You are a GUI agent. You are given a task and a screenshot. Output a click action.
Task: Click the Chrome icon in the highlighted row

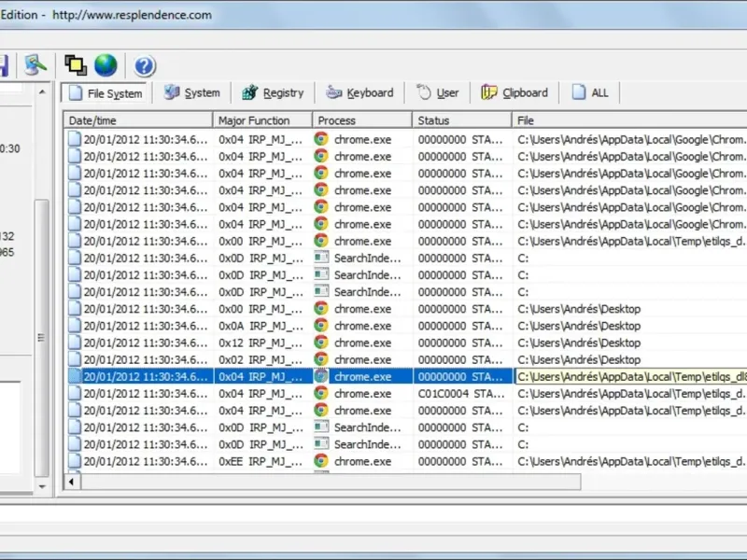321,376
